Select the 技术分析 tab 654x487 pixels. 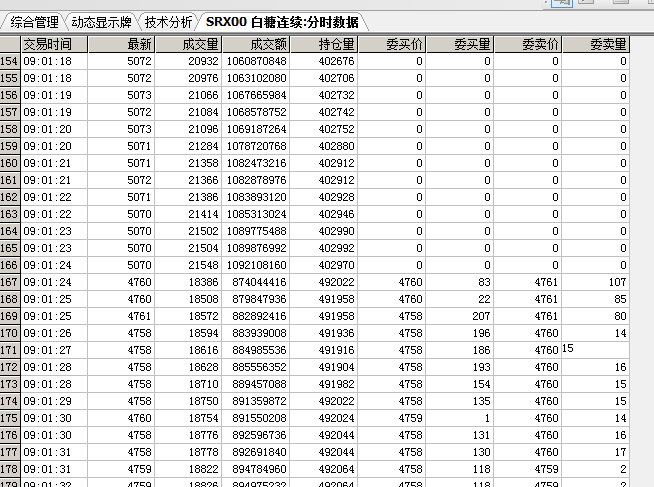click(167, 21)
